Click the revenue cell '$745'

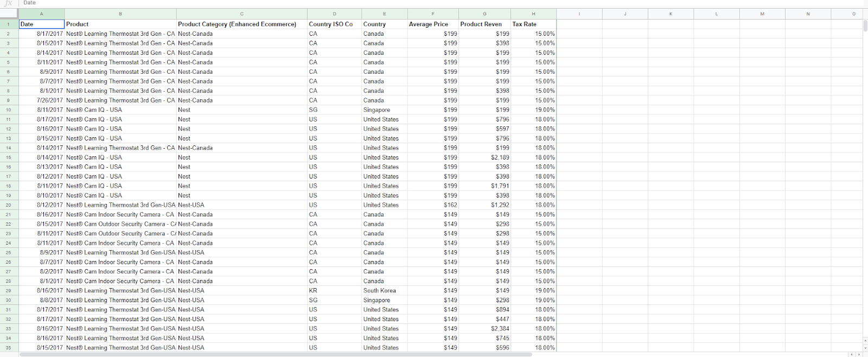click(x=484, y=338)
